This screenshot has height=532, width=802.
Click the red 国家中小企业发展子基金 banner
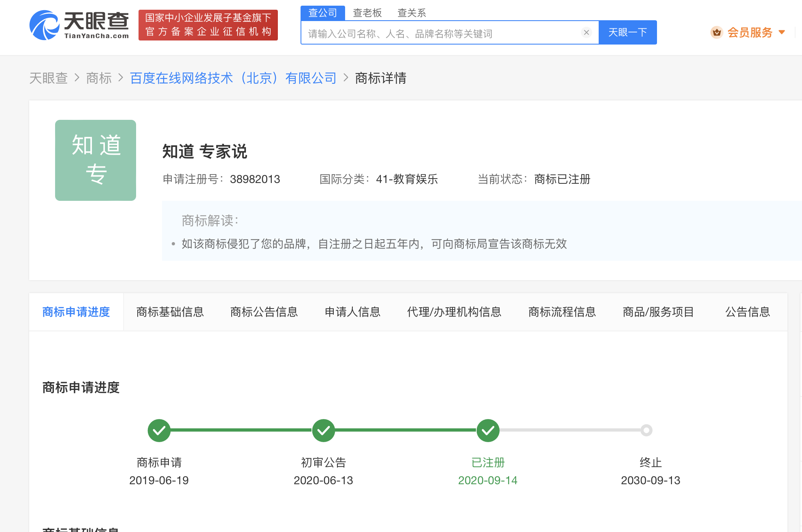pos(208,25)
